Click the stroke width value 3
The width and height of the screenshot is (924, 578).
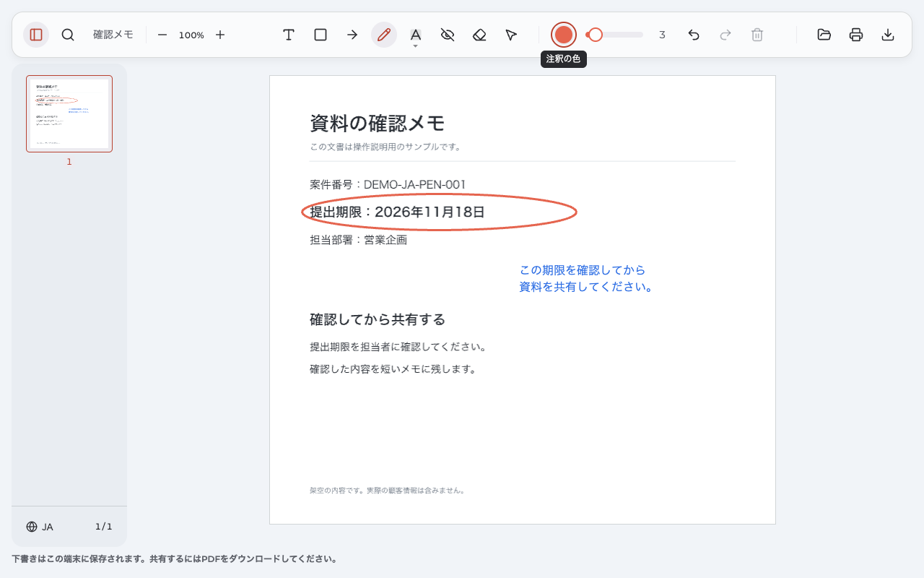pos(662,35)
